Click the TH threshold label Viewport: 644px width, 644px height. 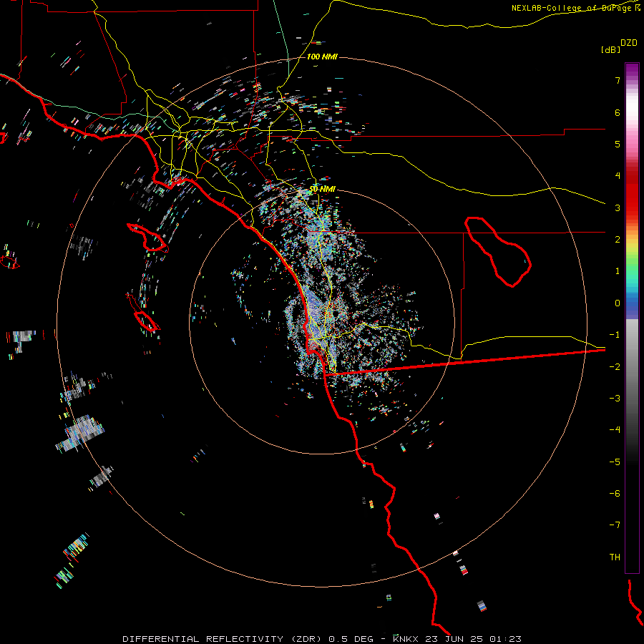(615, 557)
